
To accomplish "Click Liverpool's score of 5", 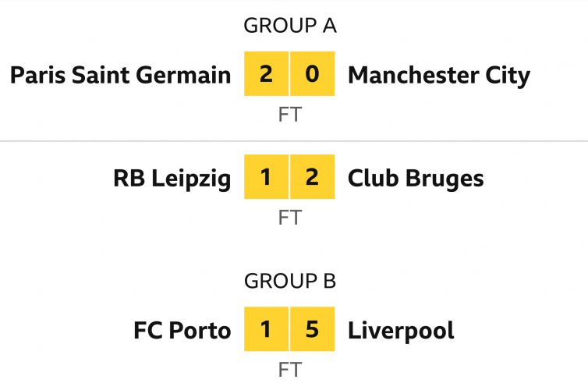I will (313, 329).
